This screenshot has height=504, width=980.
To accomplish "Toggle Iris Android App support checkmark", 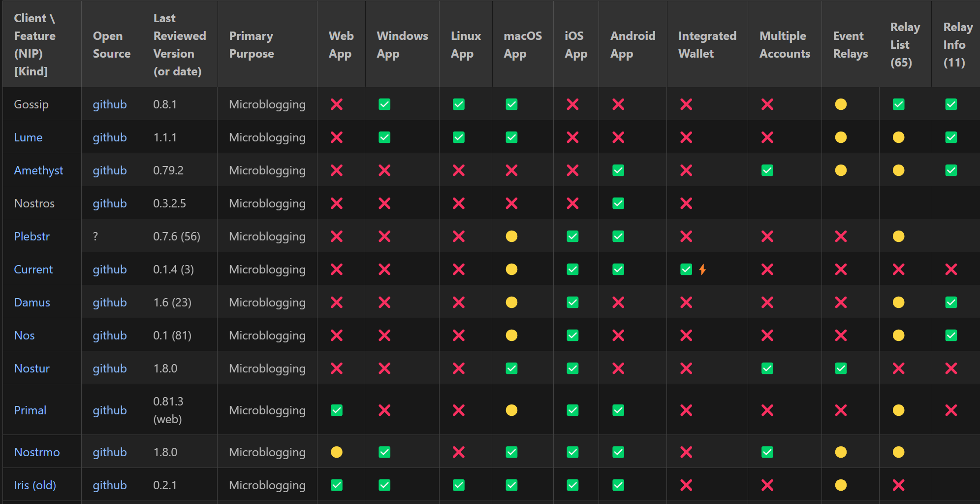I will (x=618, y=485).
